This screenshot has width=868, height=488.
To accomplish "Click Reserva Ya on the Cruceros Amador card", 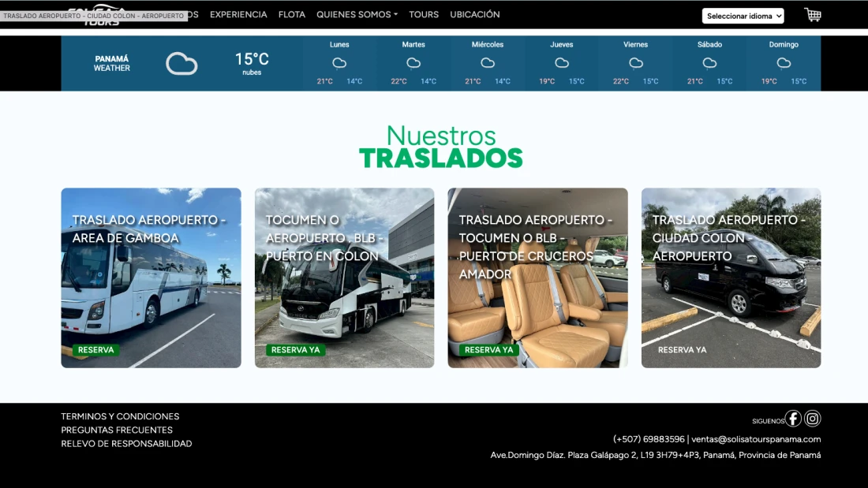I will pos(488,350).
